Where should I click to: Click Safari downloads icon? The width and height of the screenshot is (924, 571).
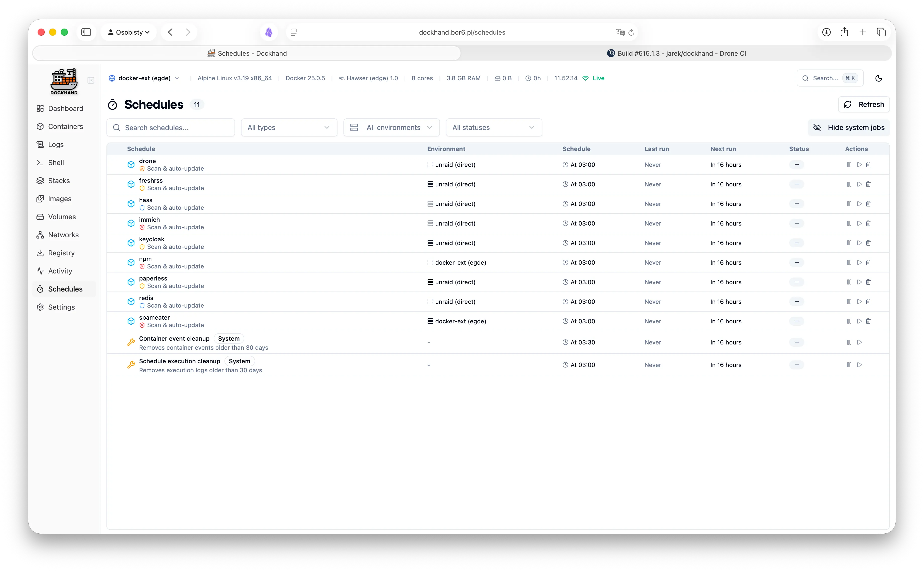[826, 32]
